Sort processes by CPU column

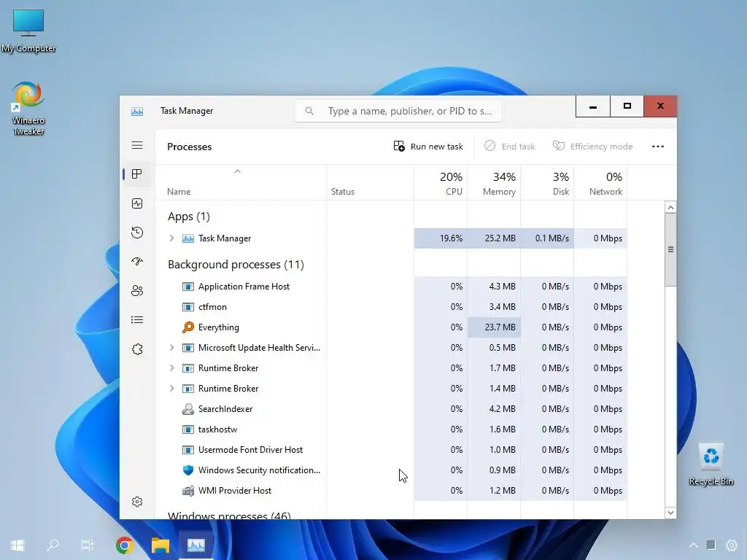point(441,183)
